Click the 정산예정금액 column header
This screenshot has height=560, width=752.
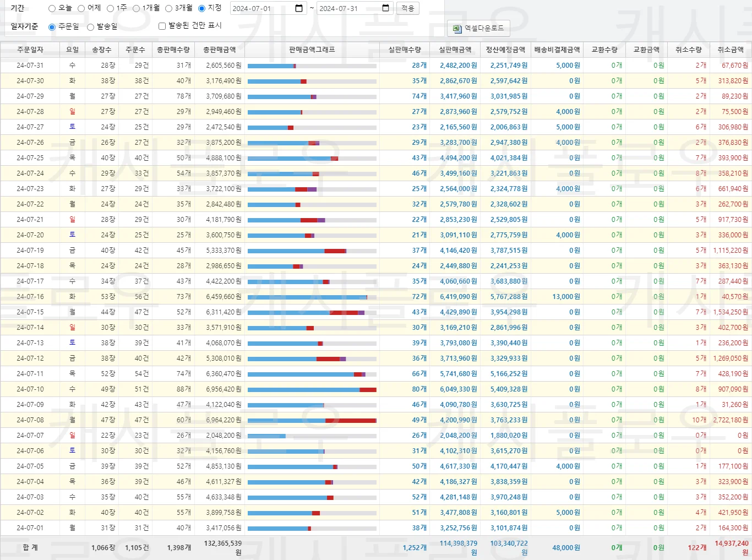tap(505, 50)
